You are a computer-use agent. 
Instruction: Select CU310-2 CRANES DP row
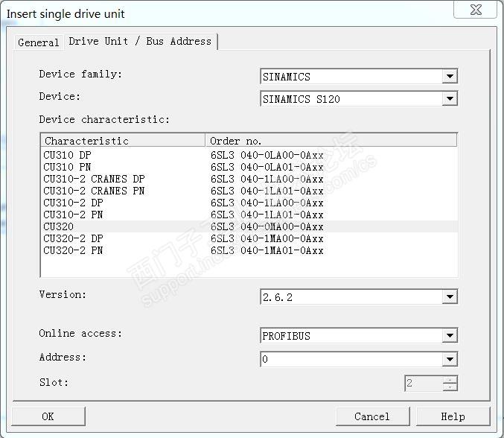click(x=249, y=179)
